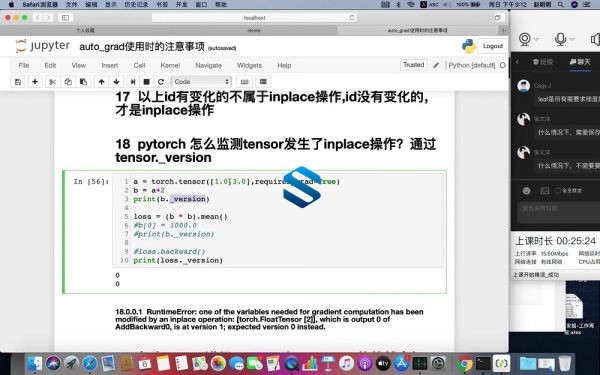The image size is (600, 375).
Task: Insert a cell below with the plus icon
Action: (35, 82)
